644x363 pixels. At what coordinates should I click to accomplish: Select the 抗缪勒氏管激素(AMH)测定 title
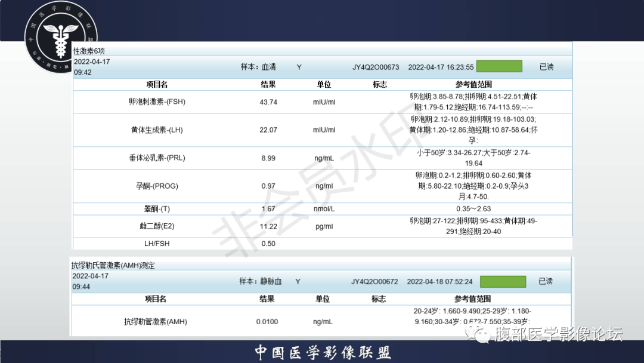pyautogui.click(x=113, y=266)
